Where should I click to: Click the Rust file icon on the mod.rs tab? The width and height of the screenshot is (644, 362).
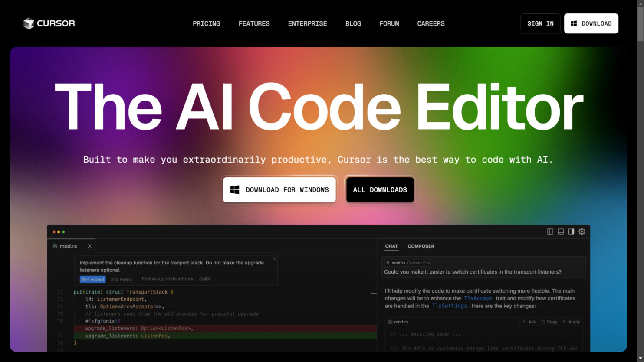(55, 246)
